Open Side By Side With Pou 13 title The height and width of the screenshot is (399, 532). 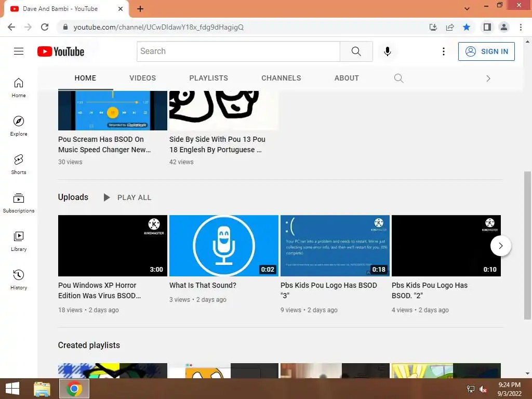tap(217, 144)
